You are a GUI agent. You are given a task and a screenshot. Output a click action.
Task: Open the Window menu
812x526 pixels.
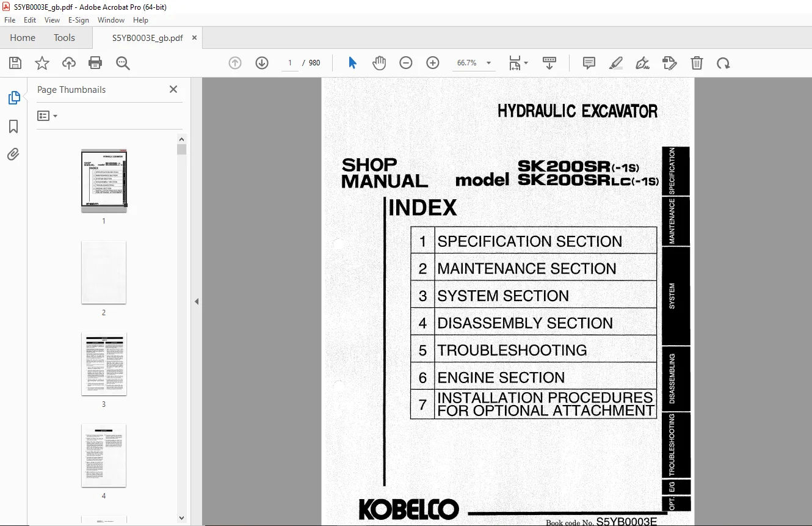coord(111,20)
